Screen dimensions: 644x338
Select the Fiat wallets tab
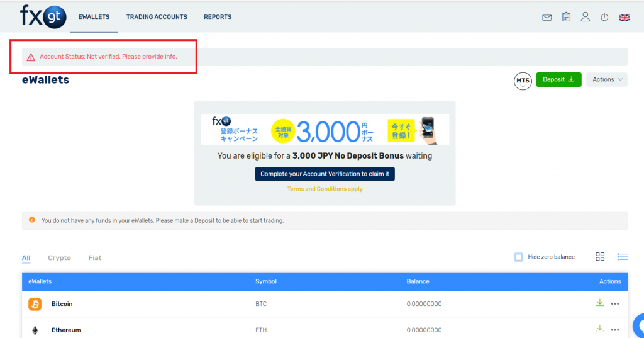pyautogui.click(x=95, y=258)
